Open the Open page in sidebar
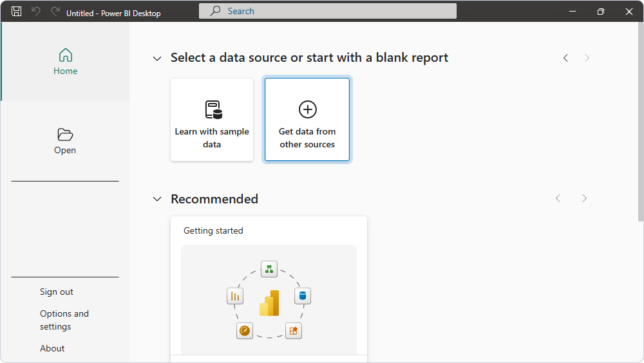Viewport: 644px width, 363px height. coord(65,141)
